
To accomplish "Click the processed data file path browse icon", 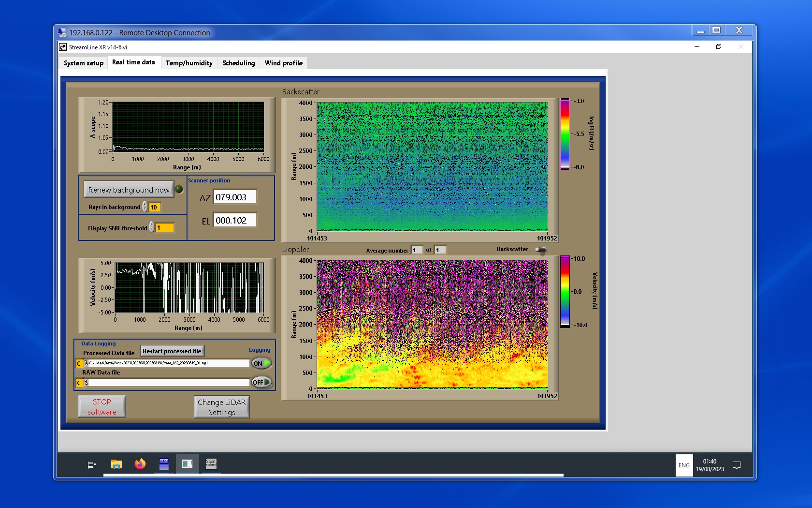I will 86,363.
